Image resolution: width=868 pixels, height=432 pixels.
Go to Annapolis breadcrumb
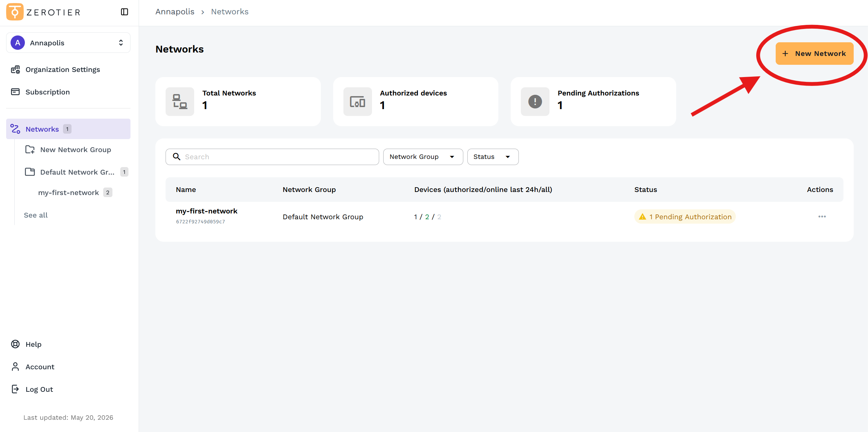[x=175, y=12]
